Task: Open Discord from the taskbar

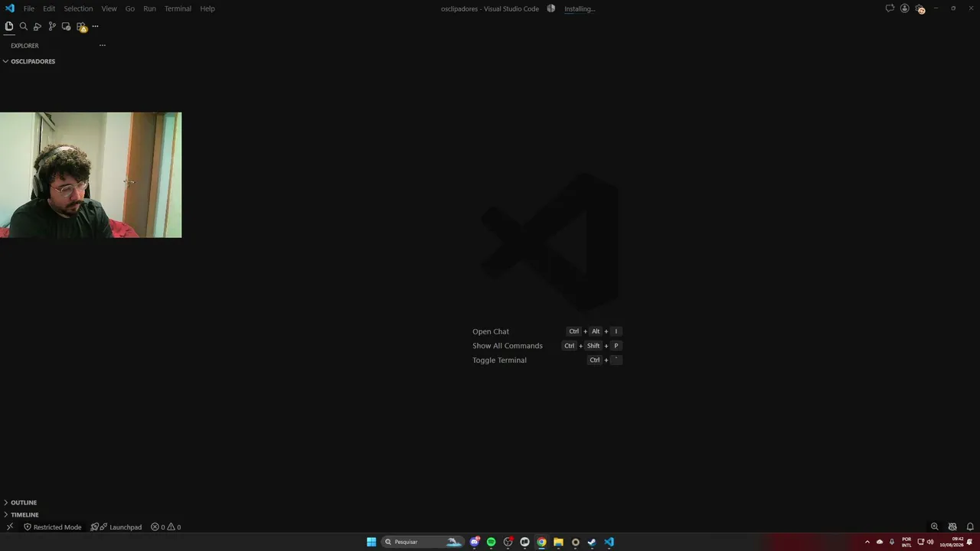Action: 475,542
